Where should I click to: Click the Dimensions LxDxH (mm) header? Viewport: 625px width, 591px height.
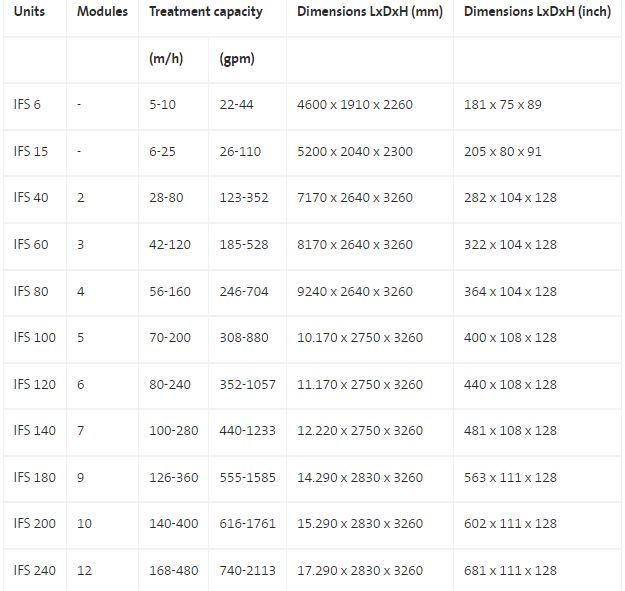click(x=370, y=12)
